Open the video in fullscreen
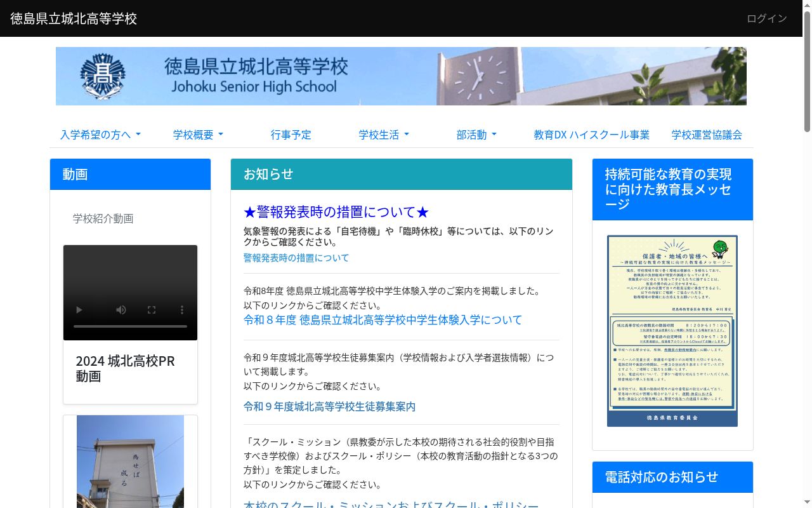 coord(152,310)
